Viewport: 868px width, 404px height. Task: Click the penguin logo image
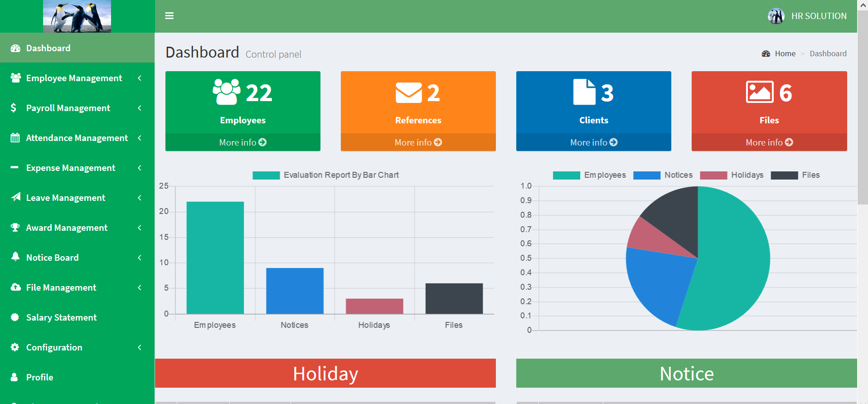tap(77, 16)
